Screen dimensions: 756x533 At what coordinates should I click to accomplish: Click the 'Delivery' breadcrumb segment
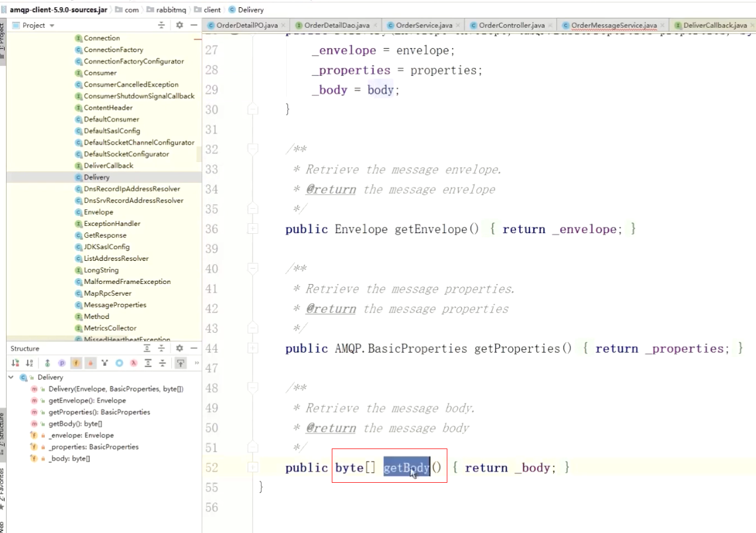(x=246, y=10)
